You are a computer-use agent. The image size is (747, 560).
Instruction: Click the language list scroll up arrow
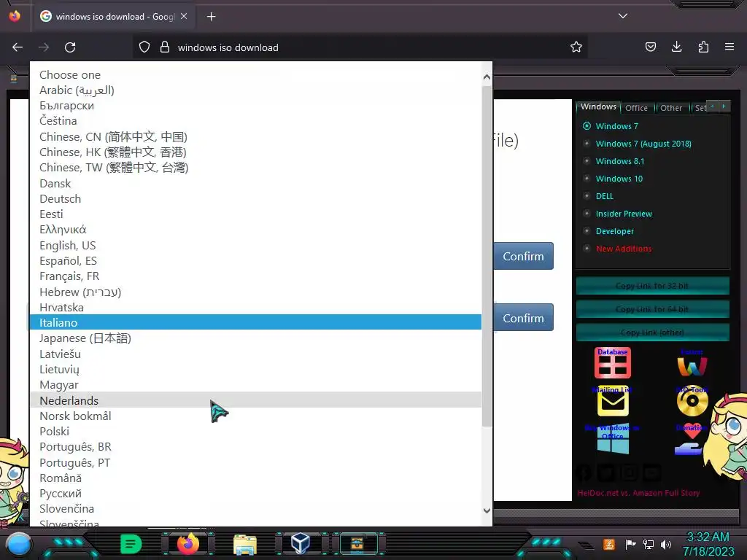487,77
